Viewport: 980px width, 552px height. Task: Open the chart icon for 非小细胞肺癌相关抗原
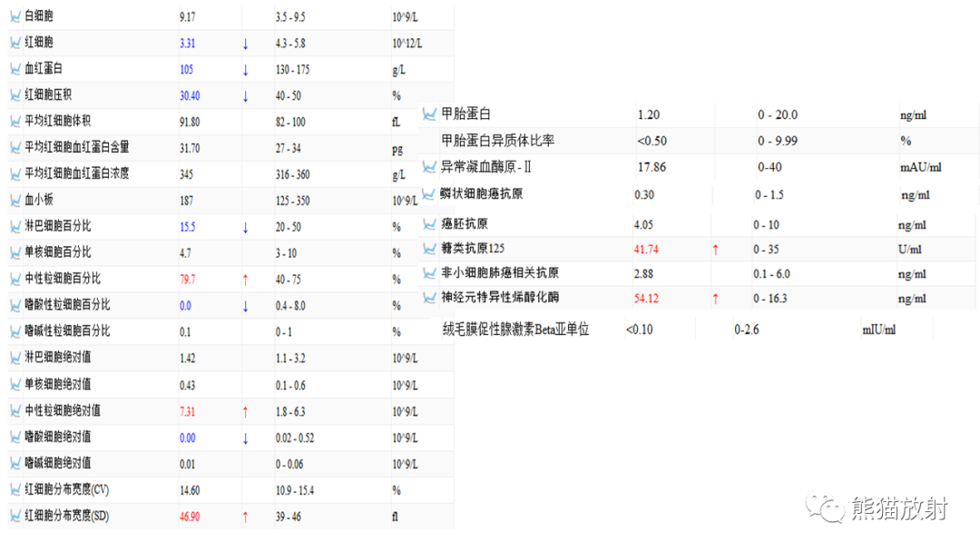point(429,273)
